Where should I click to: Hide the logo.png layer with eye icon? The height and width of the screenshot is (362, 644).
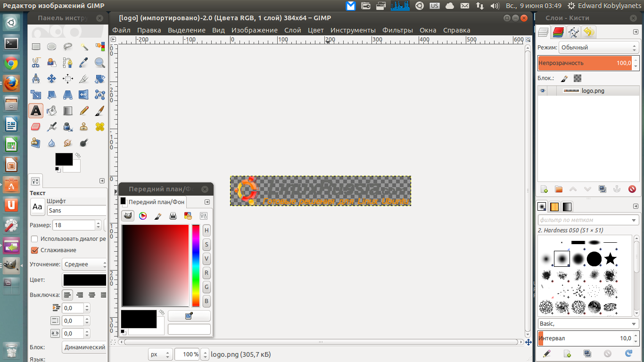tap(543, 91)
